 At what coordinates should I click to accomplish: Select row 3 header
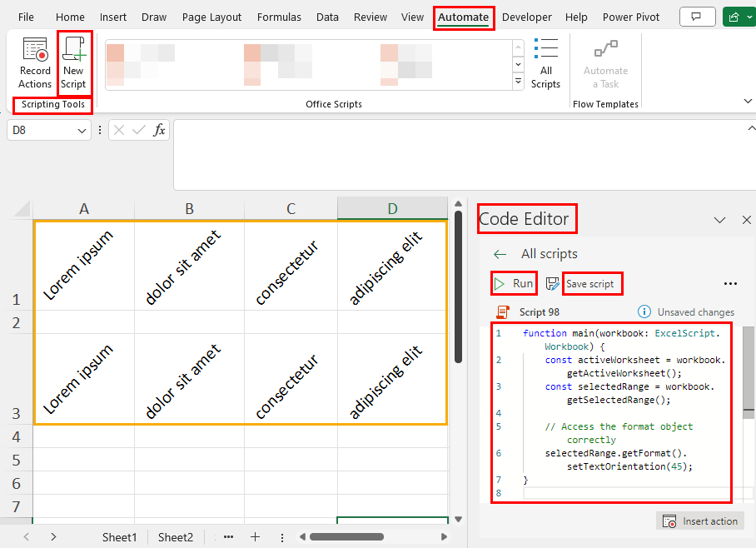[x=17, y=379]
